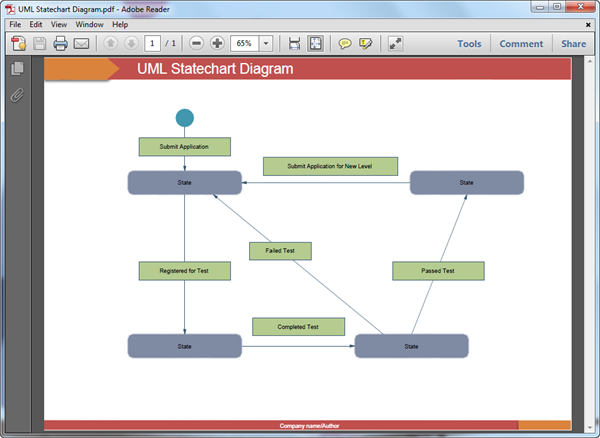Select the highlight text tool
This screenshot has height=438, width=600.
[366, 44]
